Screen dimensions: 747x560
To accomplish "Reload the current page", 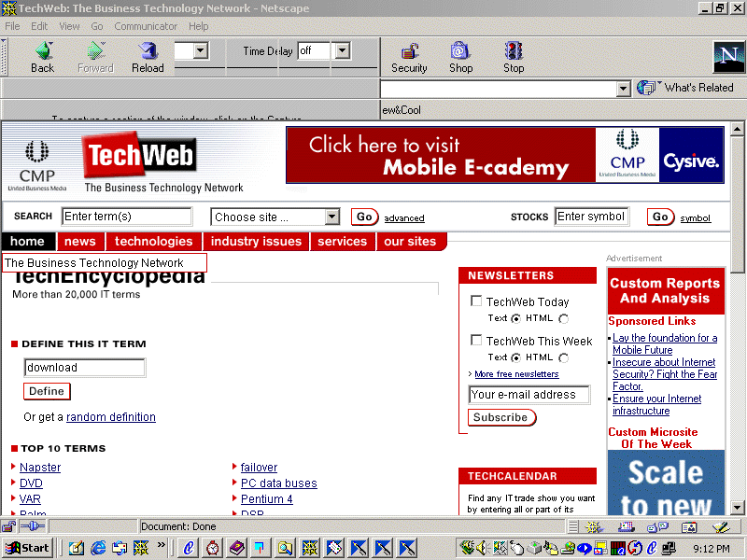I will pos(148,57).
